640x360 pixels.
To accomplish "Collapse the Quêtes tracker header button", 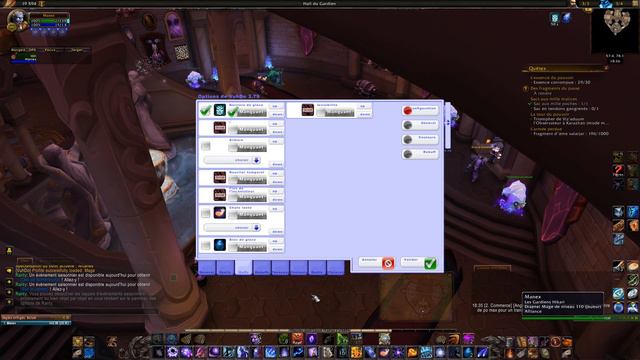I will pyautogui.click(x=606, y=68).
